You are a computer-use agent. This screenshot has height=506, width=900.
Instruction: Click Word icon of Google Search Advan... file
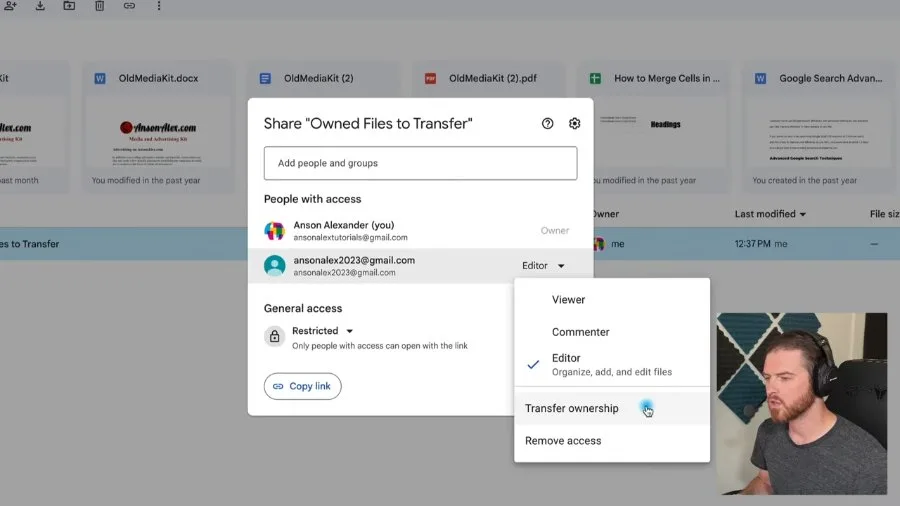761,79
